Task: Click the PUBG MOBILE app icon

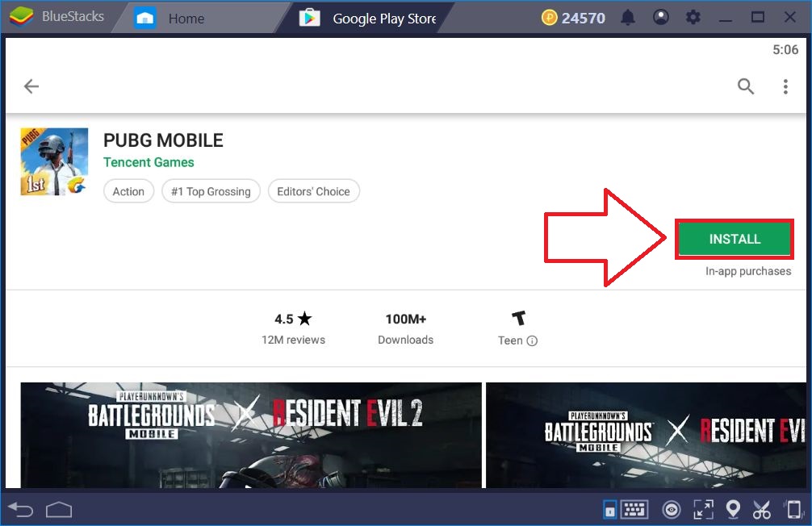Action: [x=54, y=161]
